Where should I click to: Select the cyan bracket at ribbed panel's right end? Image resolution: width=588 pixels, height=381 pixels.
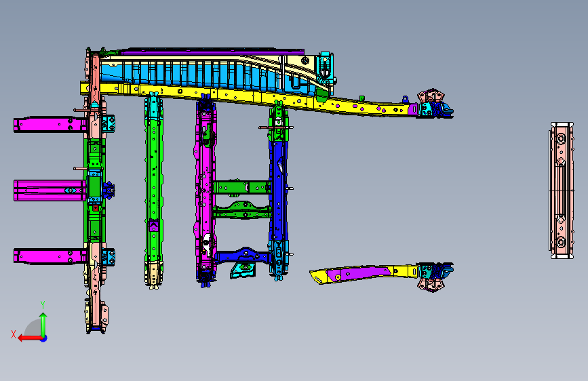(x=326, y=68)
